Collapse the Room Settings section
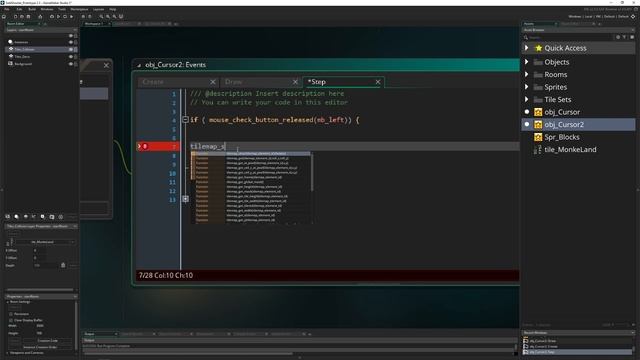 tap(8, 302)
